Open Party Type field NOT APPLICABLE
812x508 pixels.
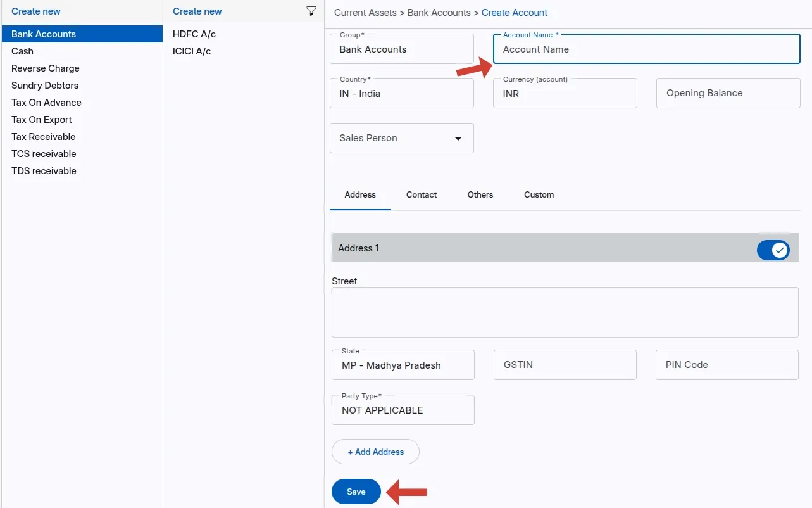pyautogui.click(x=403, y=410)
